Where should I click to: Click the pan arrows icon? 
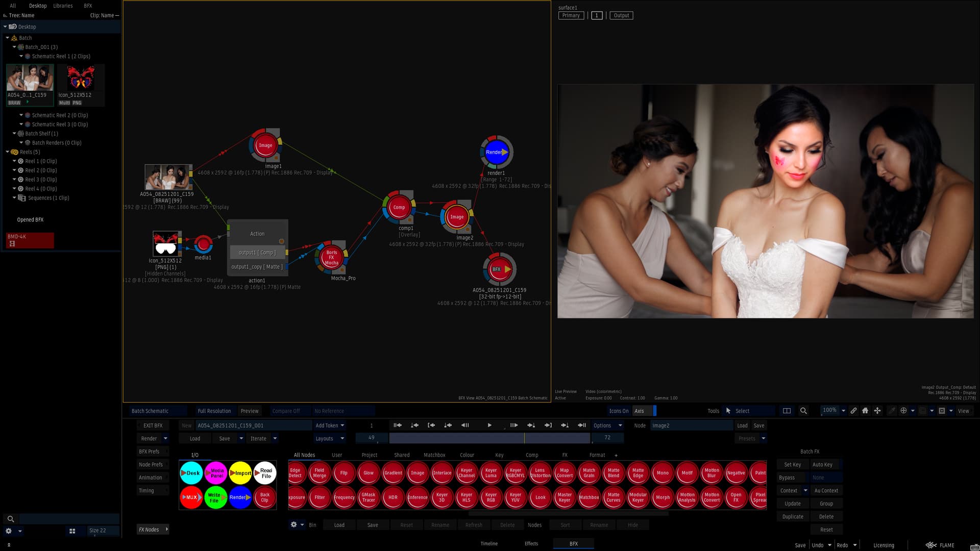[877, 411]
